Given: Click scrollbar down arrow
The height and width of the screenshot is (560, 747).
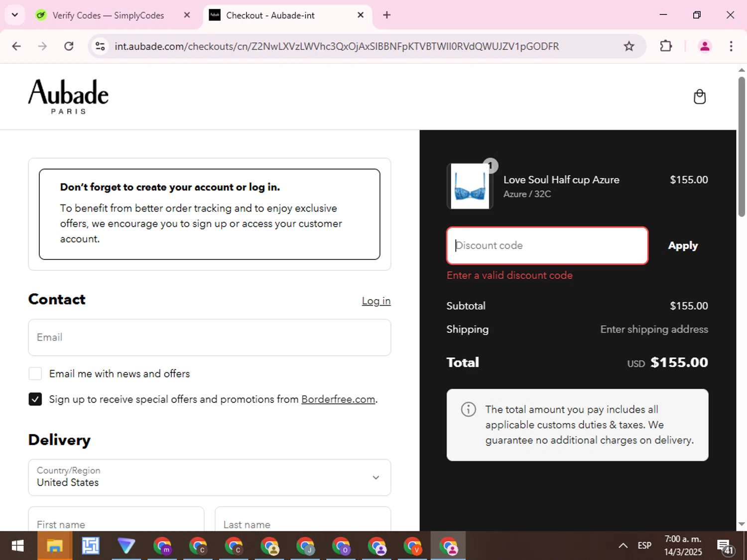Looking at the screenshot, I should [742, 524].
